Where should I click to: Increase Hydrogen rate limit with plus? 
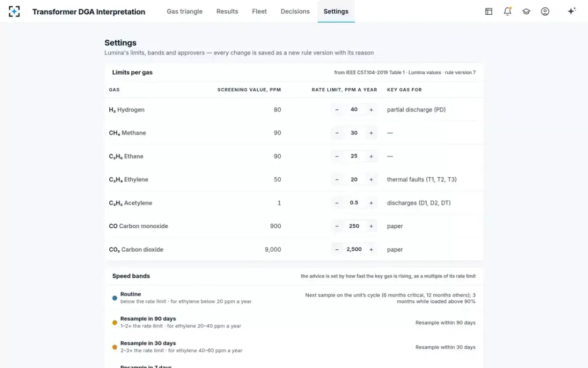point(371,110)
